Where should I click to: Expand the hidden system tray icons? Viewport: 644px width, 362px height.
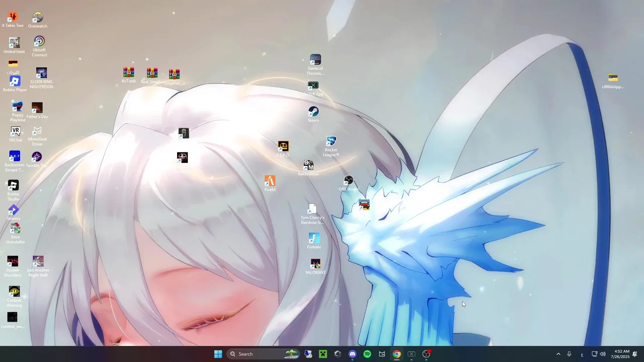[x=558, y=354]
